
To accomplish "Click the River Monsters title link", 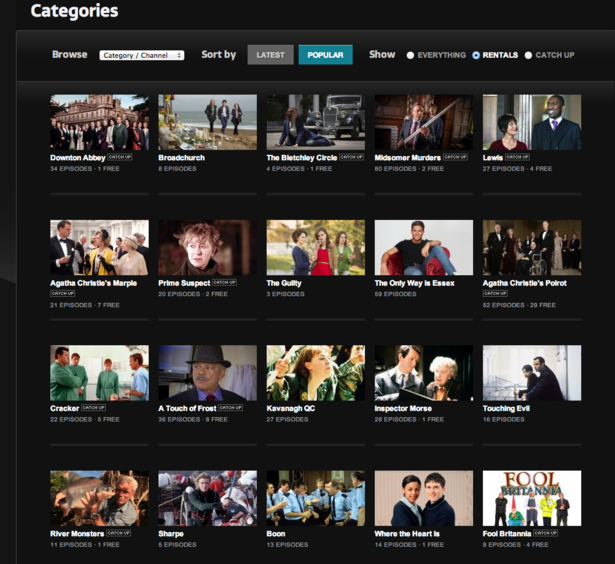I will pos(77,534).
